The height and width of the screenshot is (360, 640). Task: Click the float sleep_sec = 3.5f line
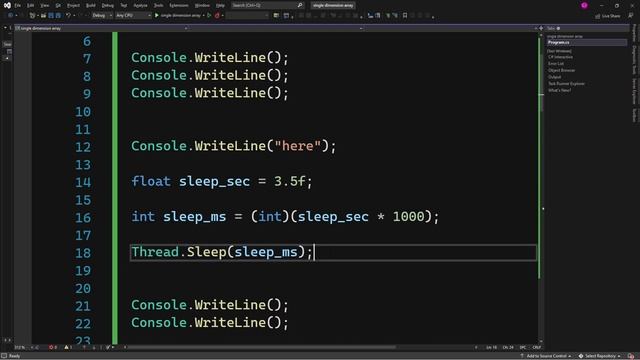[x=222, y=182]
